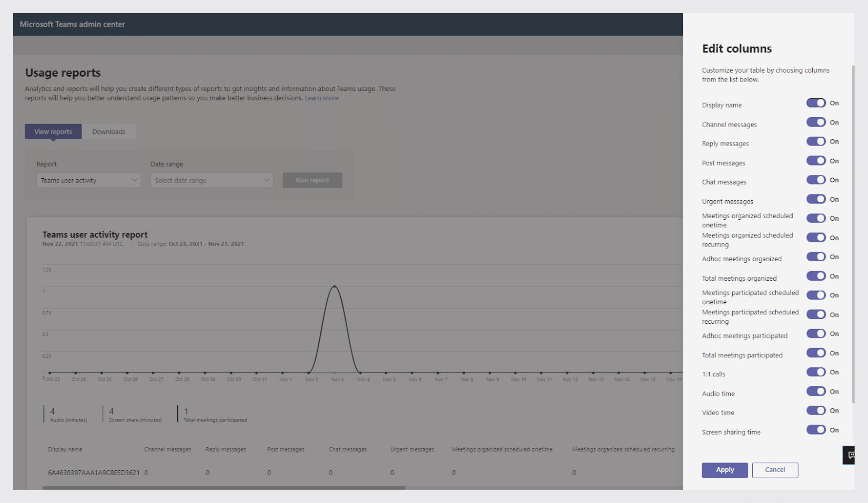Screen dimensions: 868x503
Task: Disable Adhoc meetings organized column
Action: [816, 257]
